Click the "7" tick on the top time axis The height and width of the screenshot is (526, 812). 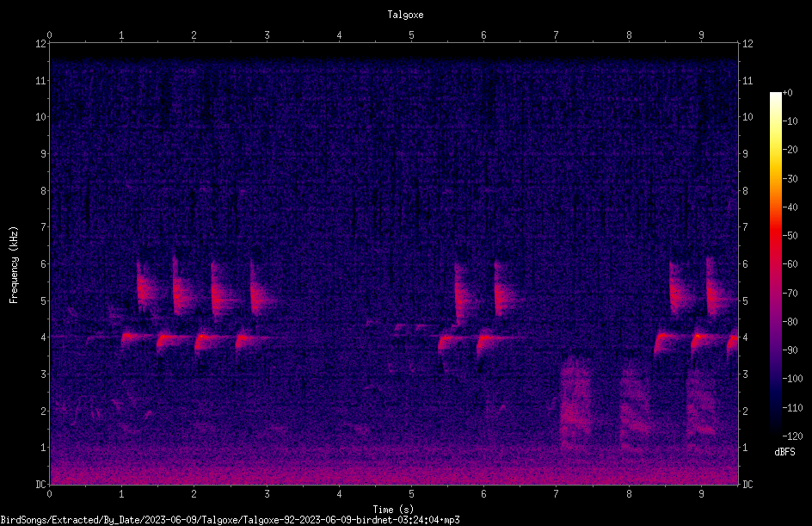[557, 35]
